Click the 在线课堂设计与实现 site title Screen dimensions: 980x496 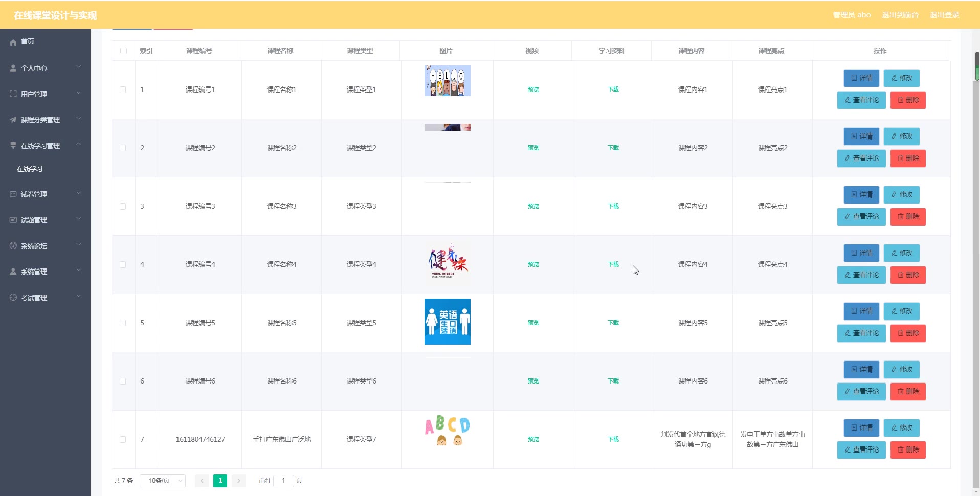pos(55,15)
